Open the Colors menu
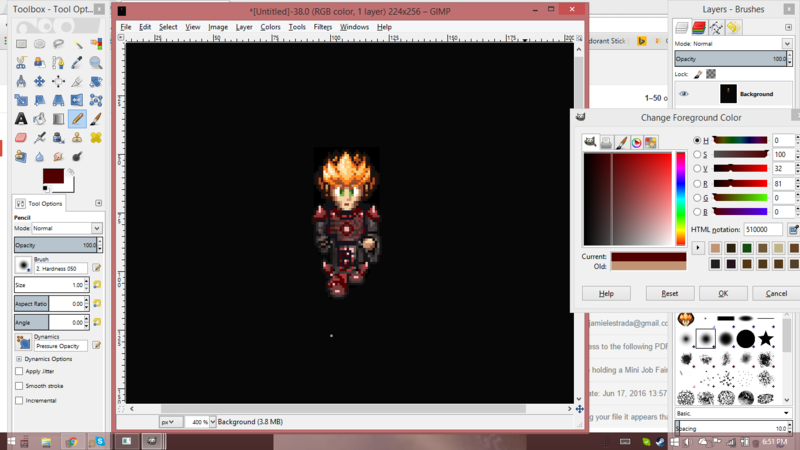The width and height of the screenshot is (800, 450). (x=270, y=27)
